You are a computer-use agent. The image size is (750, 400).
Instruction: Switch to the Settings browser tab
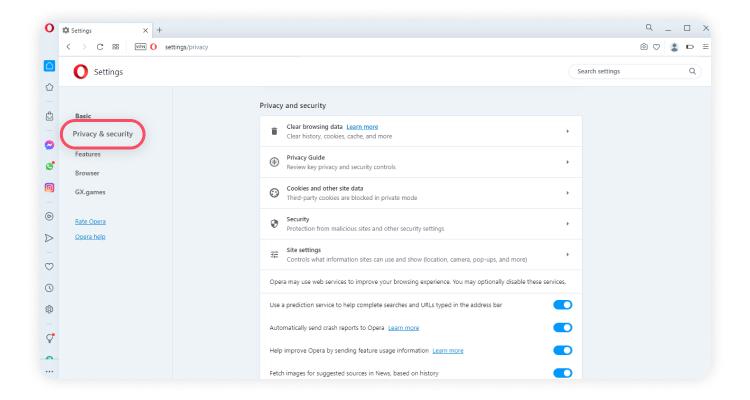[x=105, y=30]
